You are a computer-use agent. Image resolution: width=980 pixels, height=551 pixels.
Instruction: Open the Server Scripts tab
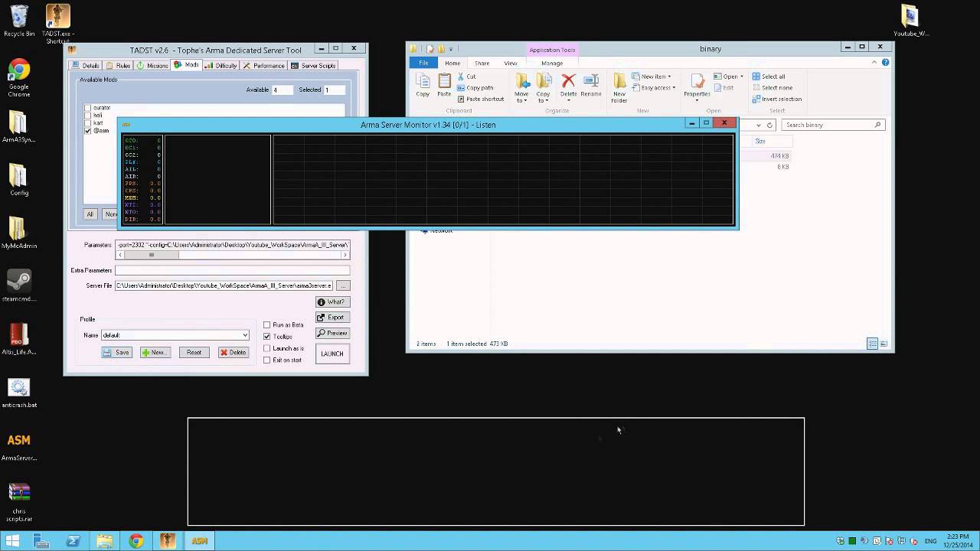tap(314, 66)
